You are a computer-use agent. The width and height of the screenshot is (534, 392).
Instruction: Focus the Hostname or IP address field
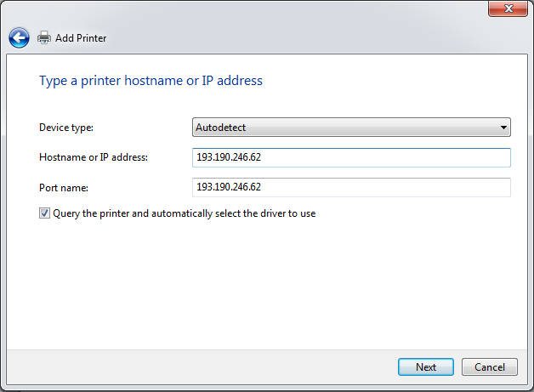[351, 157]
